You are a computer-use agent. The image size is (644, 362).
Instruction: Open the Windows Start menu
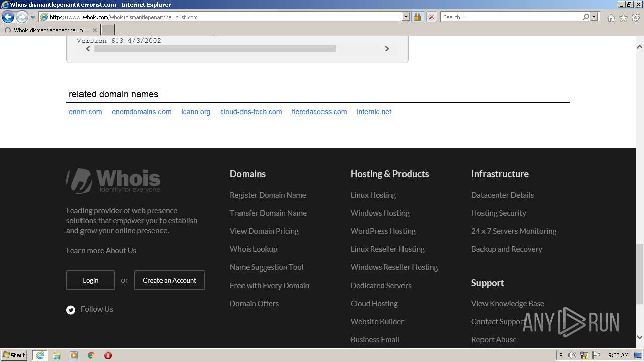click(14, 355)
